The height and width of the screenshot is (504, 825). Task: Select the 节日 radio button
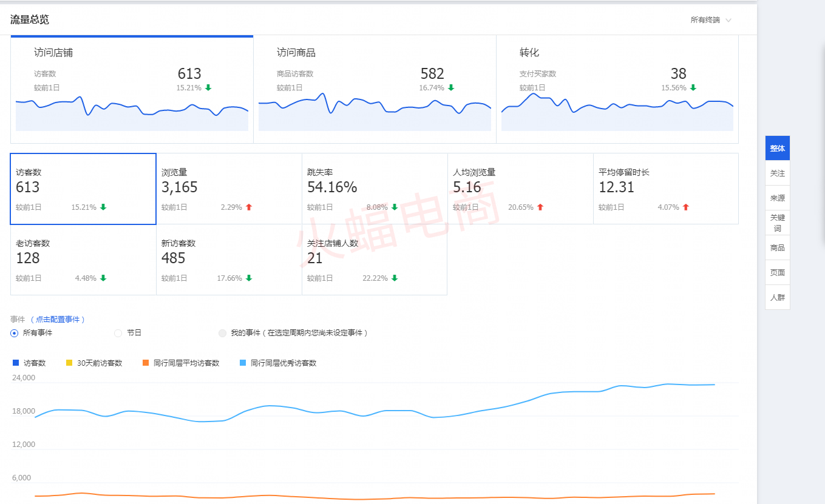pyautogui.click(x=118, y=333)
